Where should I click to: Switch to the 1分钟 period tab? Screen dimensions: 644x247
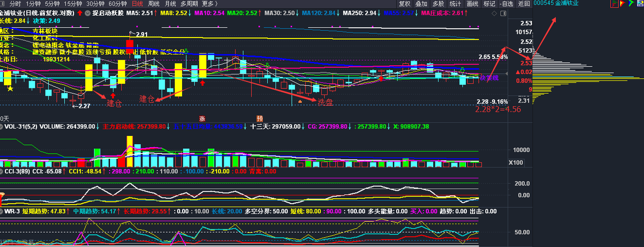coord(34,3)
